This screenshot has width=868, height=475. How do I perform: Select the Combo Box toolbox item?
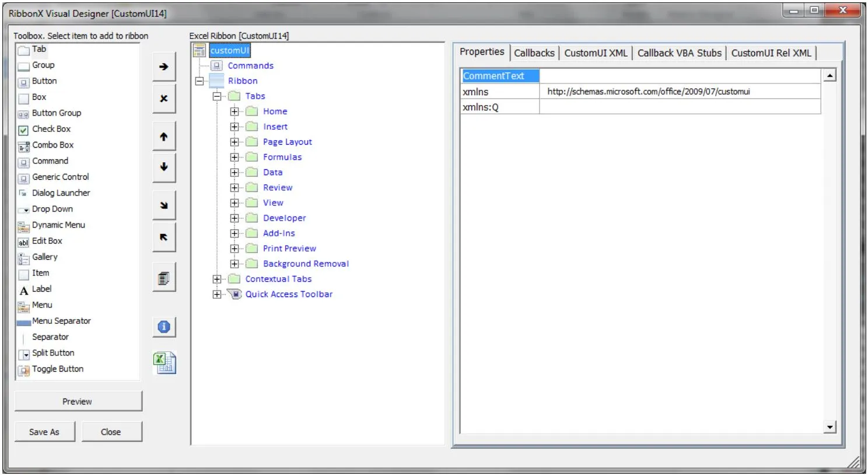click(53, 145)
